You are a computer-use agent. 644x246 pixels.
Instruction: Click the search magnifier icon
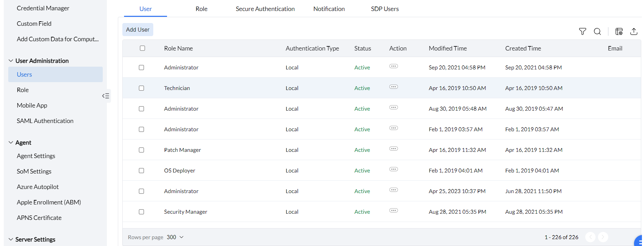tap(597, 32)
